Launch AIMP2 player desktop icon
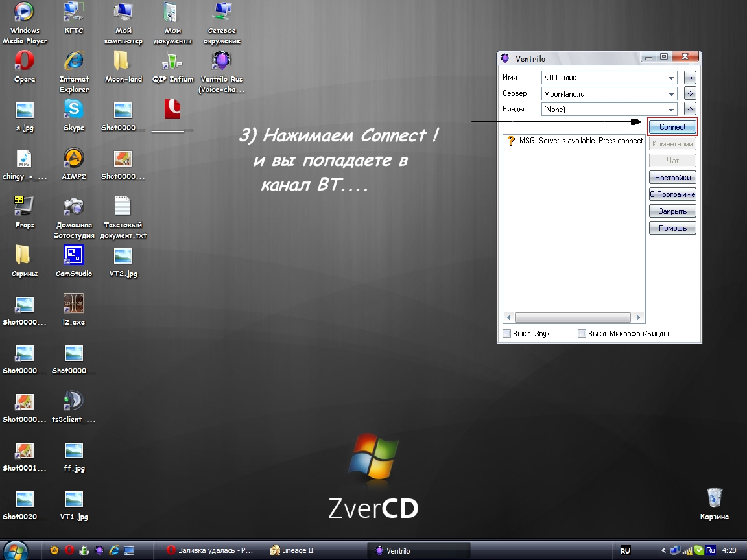Viewport: 747px width, 560px height. tap(74, 164)
